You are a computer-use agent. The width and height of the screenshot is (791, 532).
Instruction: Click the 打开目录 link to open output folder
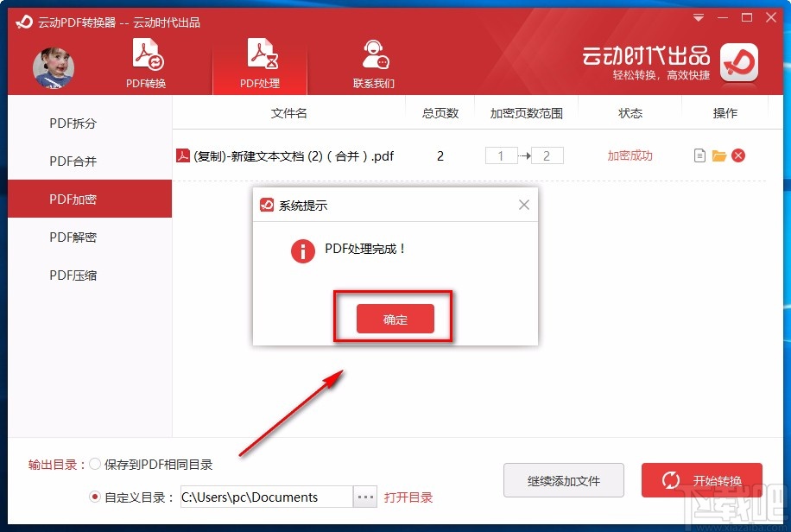pyautogui.click(x=408, y=497)
